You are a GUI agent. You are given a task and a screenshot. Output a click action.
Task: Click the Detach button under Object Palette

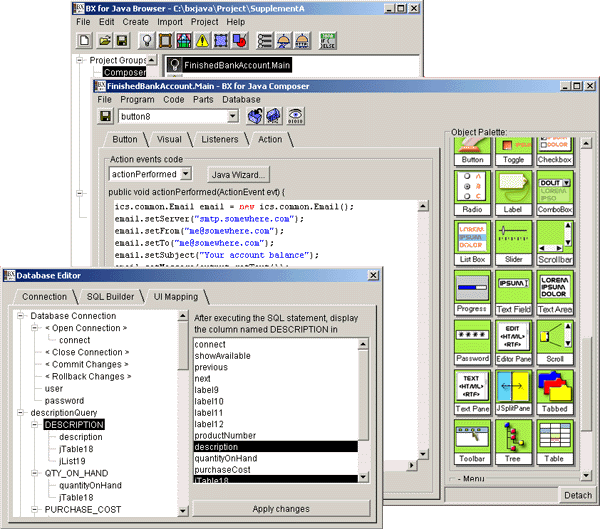[578, 495]
